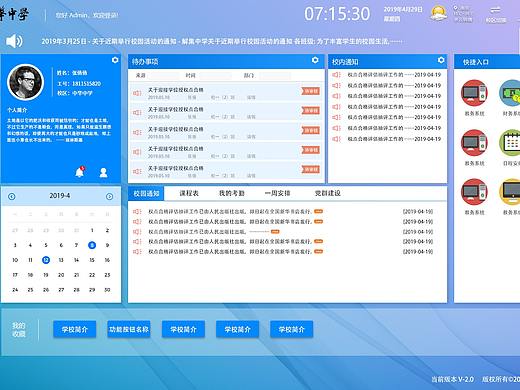Click the scrolling 2019年3月25日 announcement text

pos(222,41)
